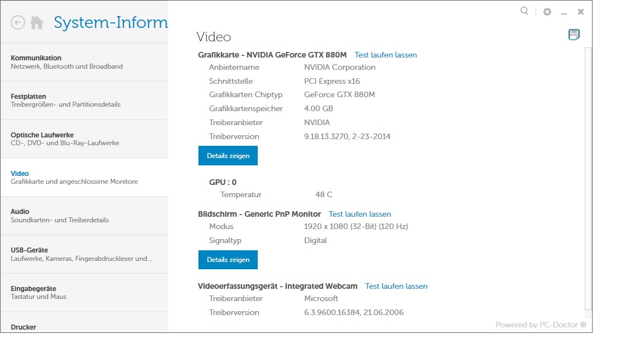Click the back arrow icon in header
644x362 pixels.
point(18,22)
